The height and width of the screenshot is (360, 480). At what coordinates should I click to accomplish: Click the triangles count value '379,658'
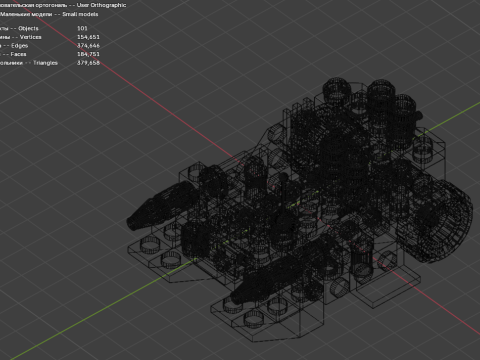click(x=88, y=63)
